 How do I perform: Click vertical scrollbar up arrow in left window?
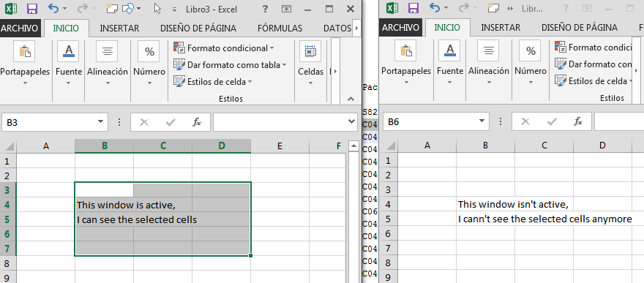click(353, 146)
